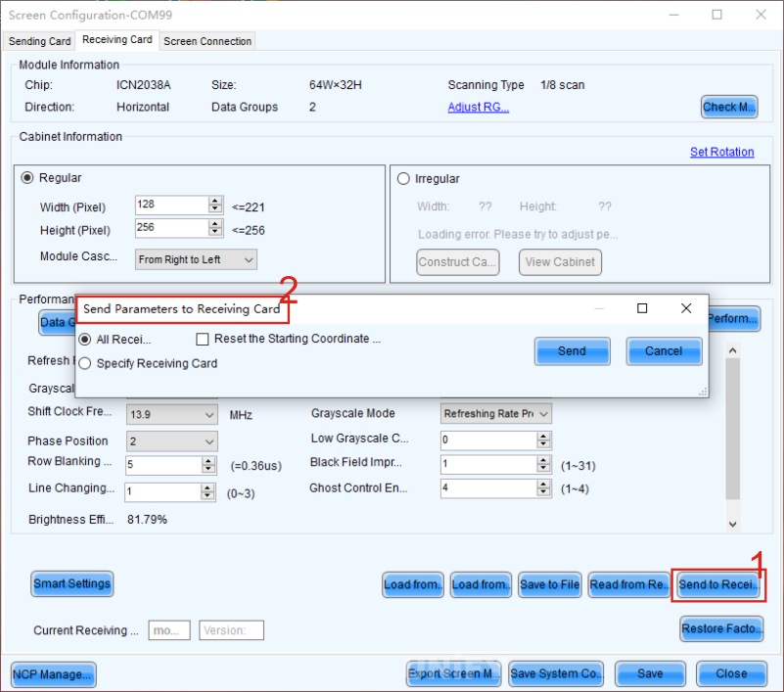
Task: Click the Adjust RG... link
Action: click(x=478, y=107)
